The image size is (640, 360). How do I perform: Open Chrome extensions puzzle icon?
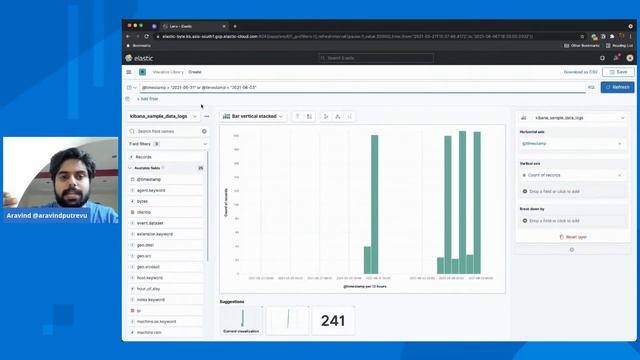tap(612, 36)
